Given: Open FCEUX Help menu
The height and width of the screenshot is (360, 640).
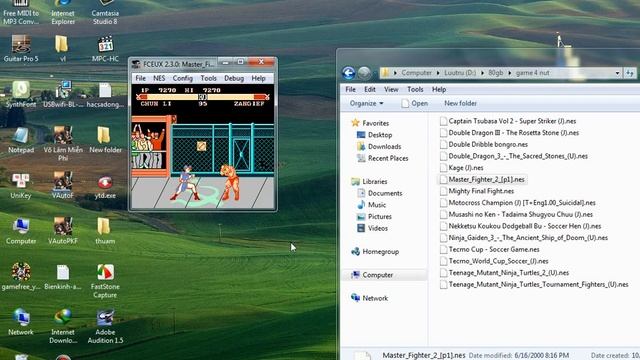Looking at the screenshot, I should 258,78.
